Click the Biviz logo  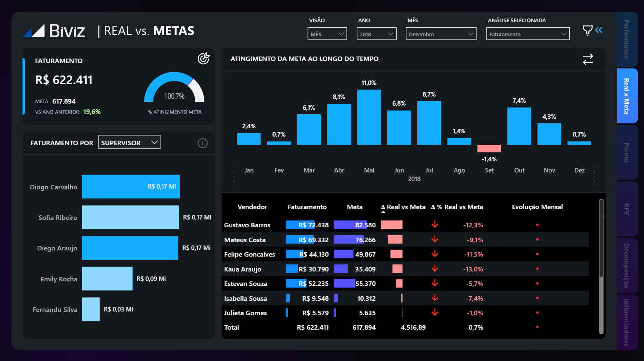pos(54,31)
